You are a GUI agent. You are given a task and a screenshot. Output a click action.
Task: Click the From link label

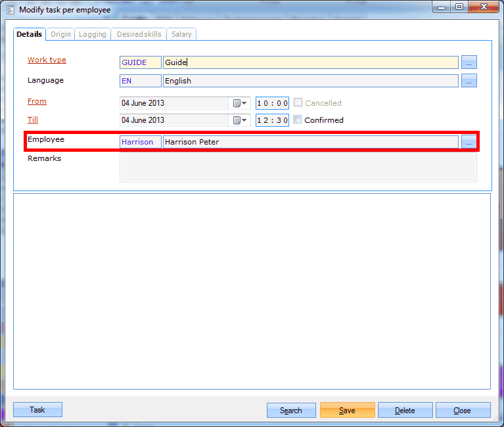[37, 101]
